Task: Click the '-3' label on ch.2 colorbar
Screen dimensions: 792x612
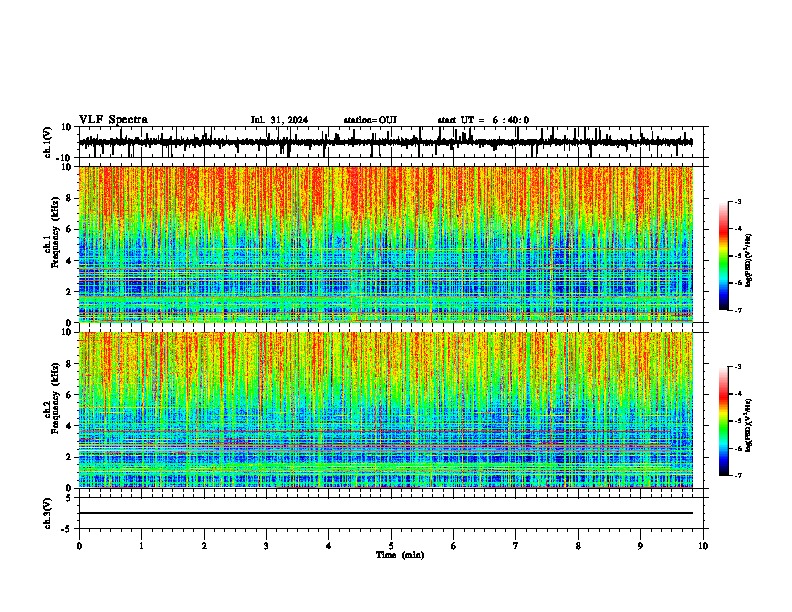Action: tap(737, 367)
